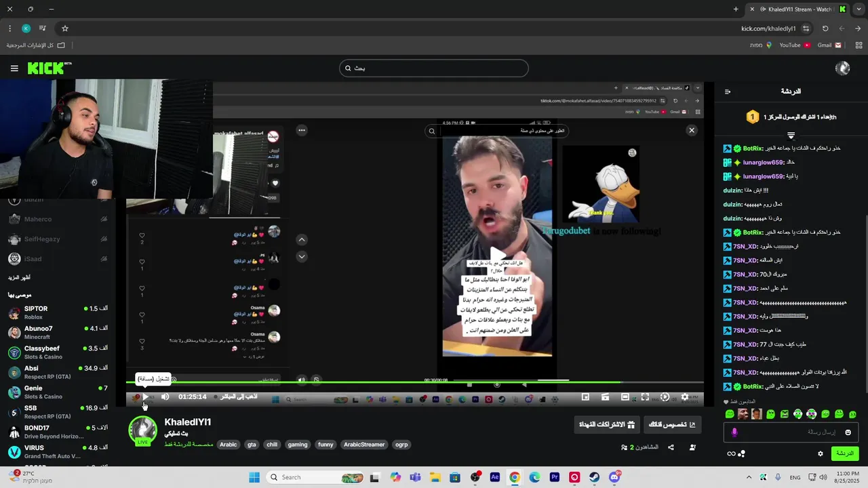Open Discord from the taskbar
This screenshot has height=488, width=868.
click(614, 477)
